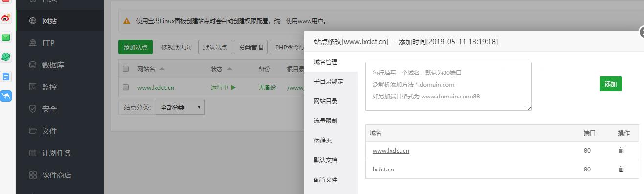The width and height of the screenshot is (644, 194).
Task: Click port 80 of www.lxdct.cn row
Action: coord(587,151)
